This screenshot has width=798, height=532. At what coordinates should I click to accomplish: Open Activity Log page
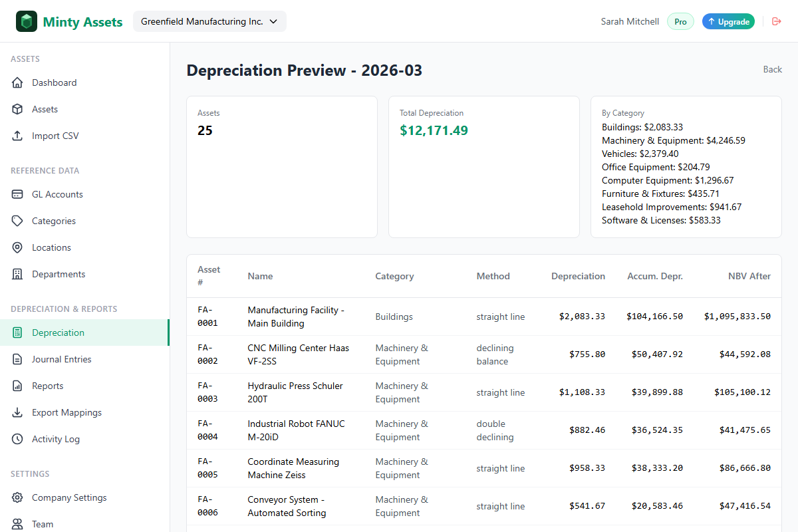(84, 439)
